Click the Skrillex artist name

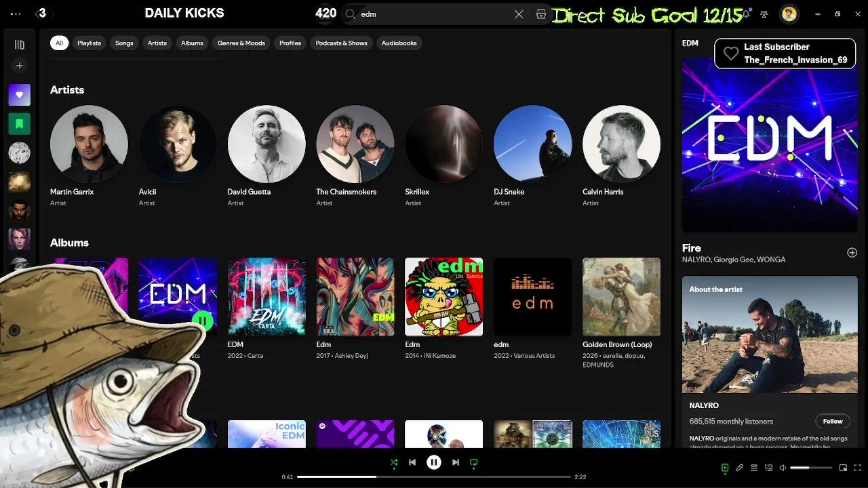pos(417,192)
